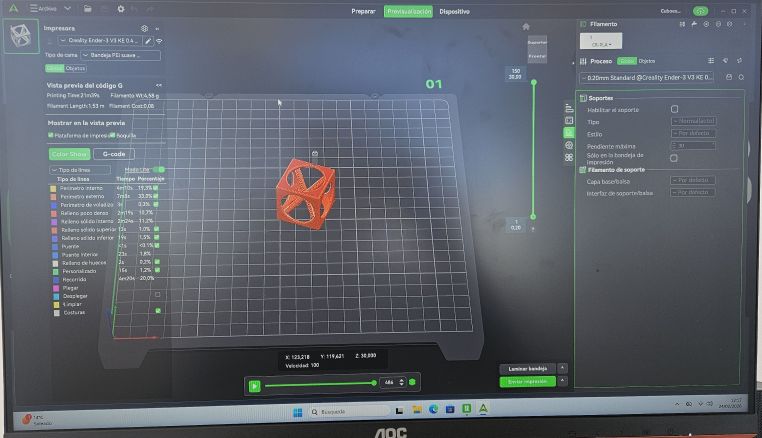Click Laminar bandeja button
This screenshot has height=438, width=762.
click(x=528, y=368)
